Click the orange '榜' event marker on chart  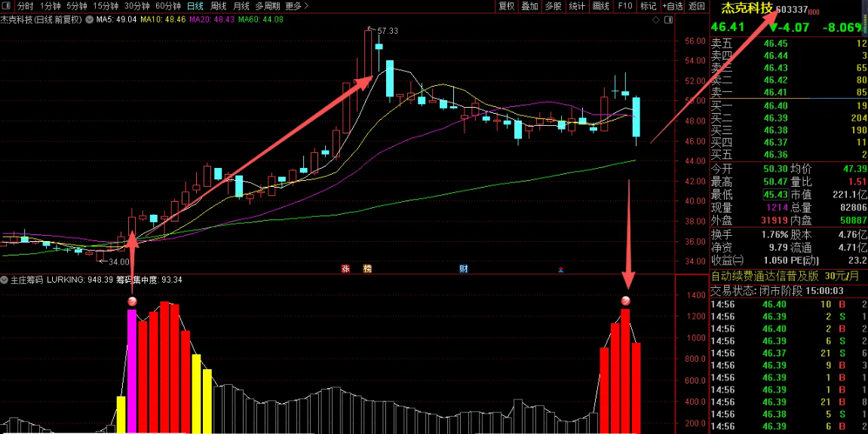pyautogui.click(x=367, y=268)
